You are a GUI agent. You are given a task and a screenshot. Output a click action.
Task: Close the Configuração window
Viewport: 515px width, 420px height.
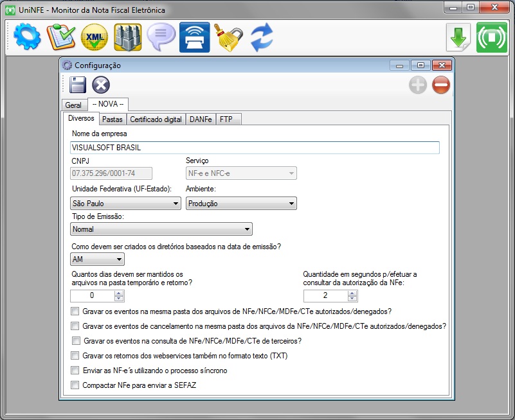[442, 66]
